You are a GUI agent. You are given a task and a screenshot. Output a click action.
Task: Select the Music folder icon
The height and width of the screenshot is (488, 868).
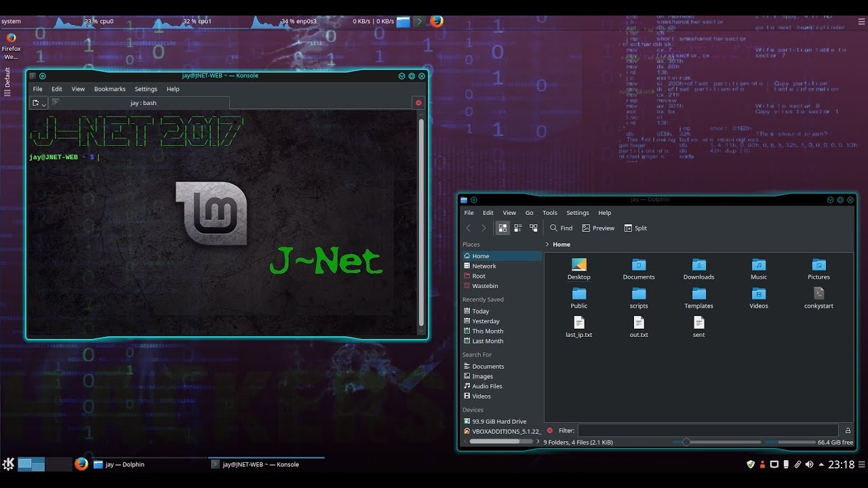click(759, 265)
